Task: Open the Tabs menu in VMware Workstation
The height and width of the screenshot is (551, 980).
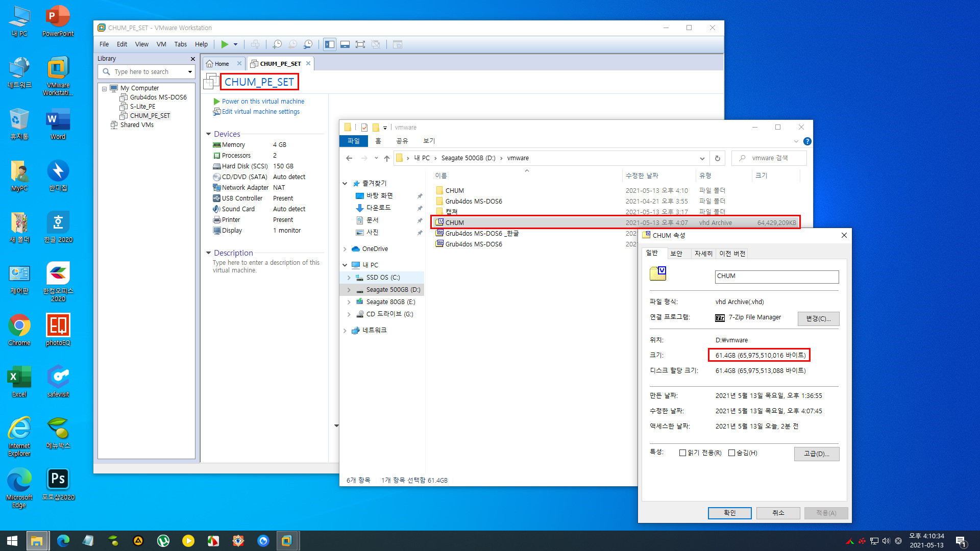Action: click(x=181, y=44)
